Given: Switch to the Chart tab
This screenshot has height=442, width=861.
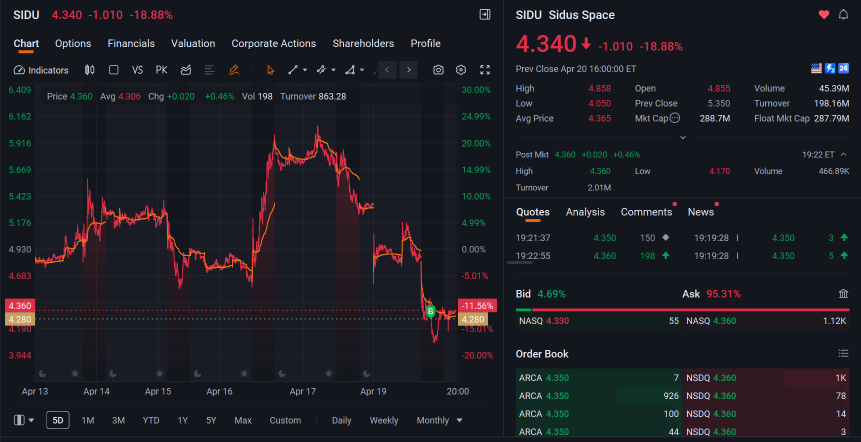Looking at the screenshot, I should 26,43.
